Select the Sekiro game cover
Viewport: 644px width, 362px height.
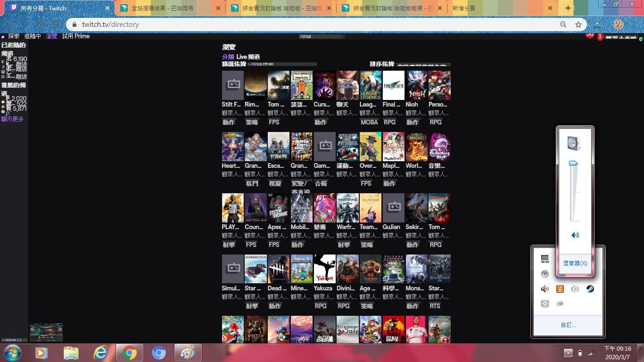point(417,208)
